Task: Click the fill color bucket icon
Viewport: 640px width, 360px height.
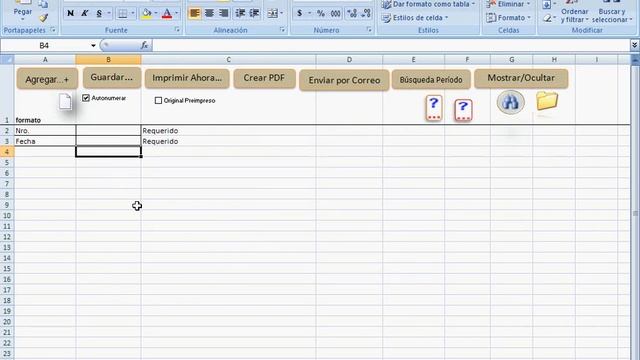Action: pos(146,13)
